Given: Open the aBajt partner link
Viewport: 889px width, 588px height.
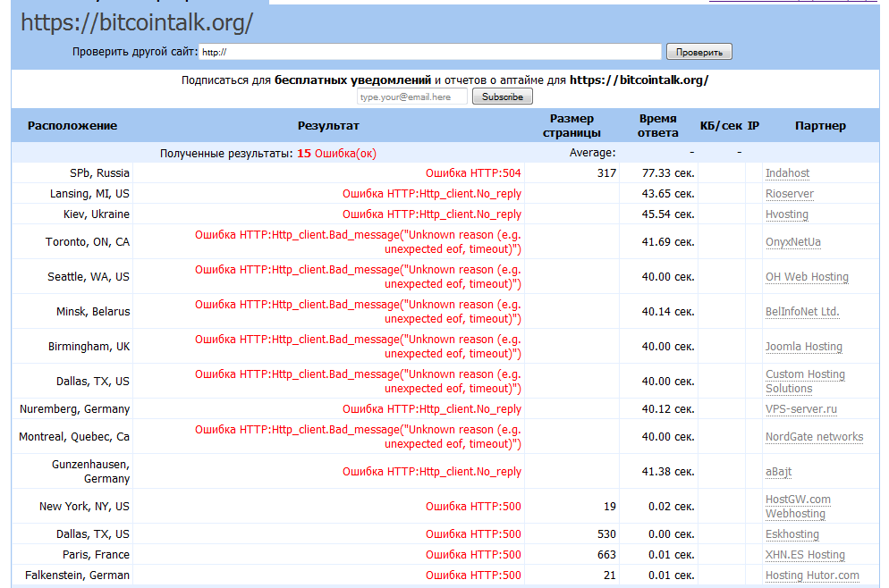Looking at the screenshot, I should coord(778,471).
